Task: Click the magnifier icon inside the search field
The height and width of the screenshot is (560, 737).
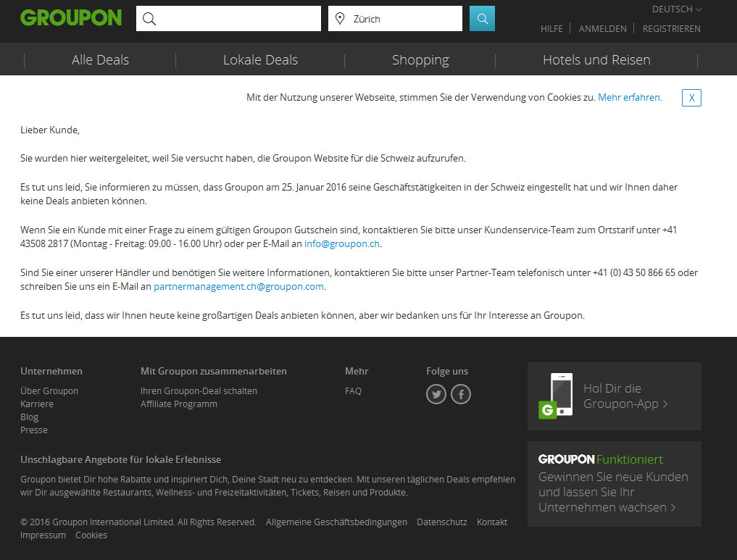Action: coord(149,19)
